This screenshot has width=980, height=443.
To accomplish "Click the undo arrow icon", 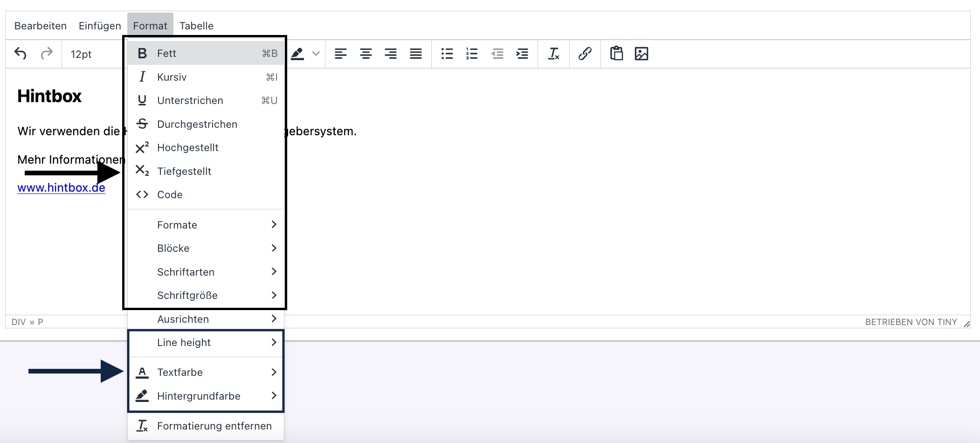I will (x=20, y=54).
